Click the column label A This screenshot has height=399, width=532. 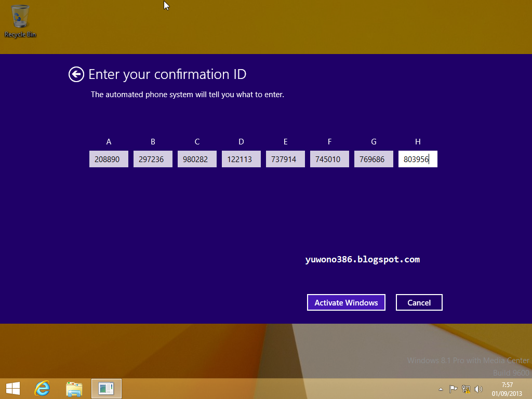(x=109, y=142)
